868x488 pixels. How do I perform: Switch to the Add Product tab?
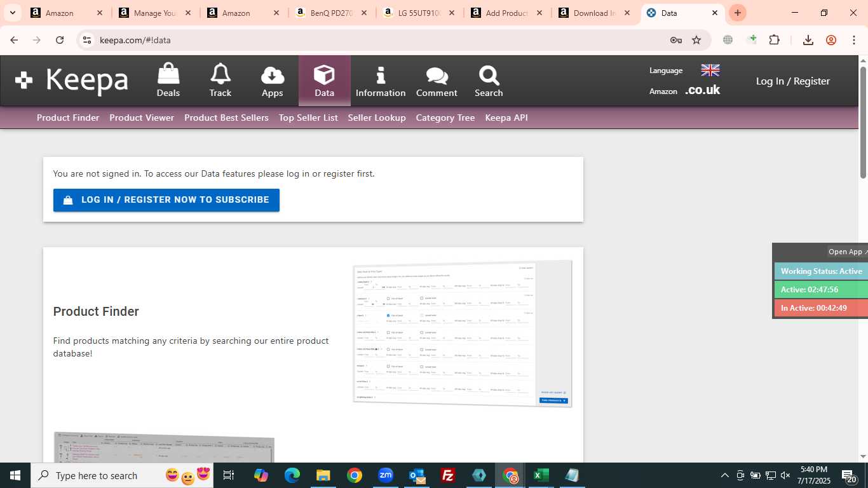pos(507,13)
